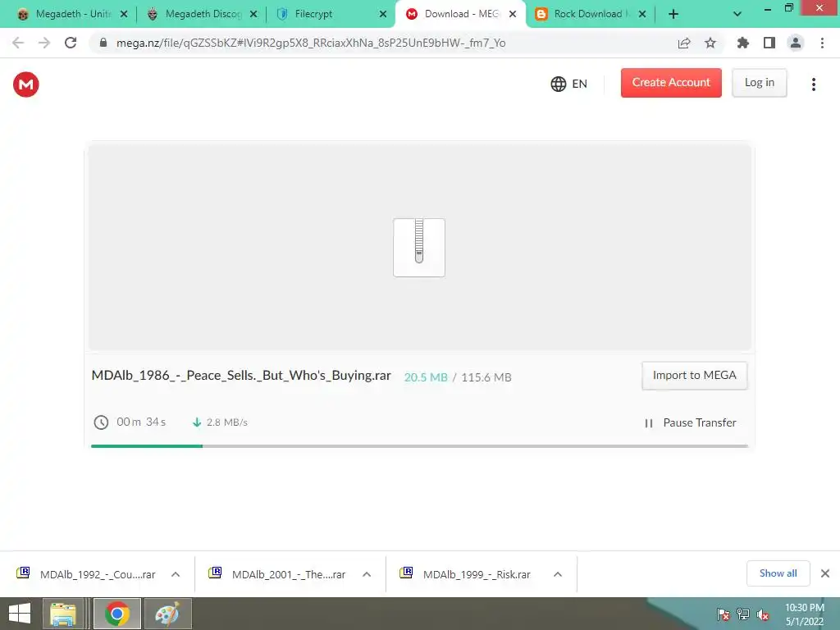This screenshot has width=840, height=630.
Task: Click the Action Center flag icon
Action: pyautogui.click(x=724, y=614)
